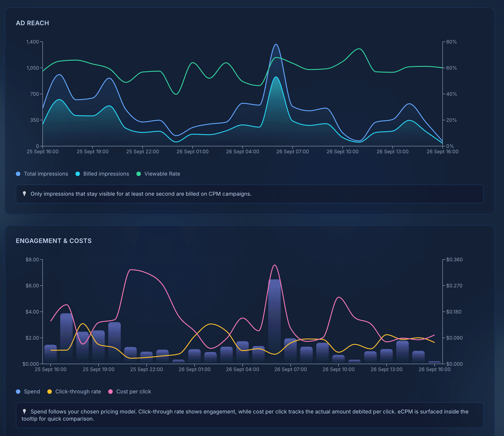
Task: Click the '$4.00' value on the Engagement y-axis
Action: tap(32, 312)
